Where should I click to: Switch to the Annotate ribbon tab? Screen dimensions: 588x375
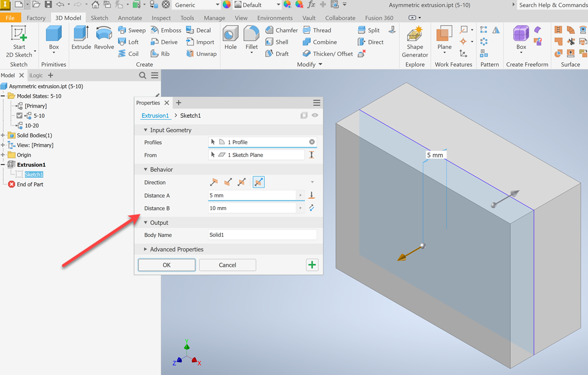coord(129,18)
